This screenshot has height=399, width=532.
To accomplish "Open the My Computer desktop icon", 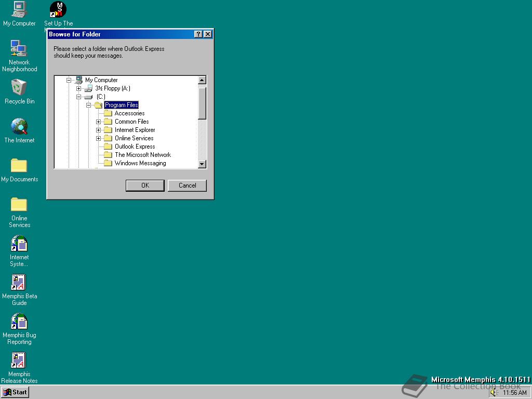I will (19, 9).
